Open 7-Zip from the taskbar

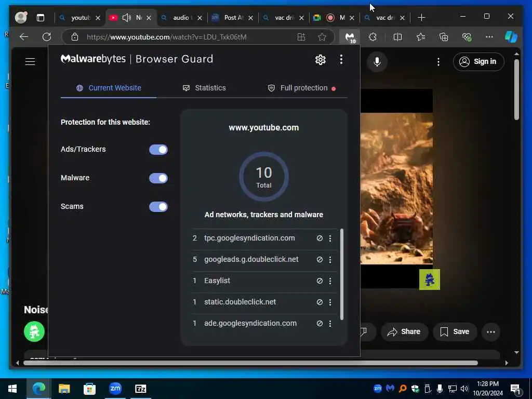coord(140,389)
